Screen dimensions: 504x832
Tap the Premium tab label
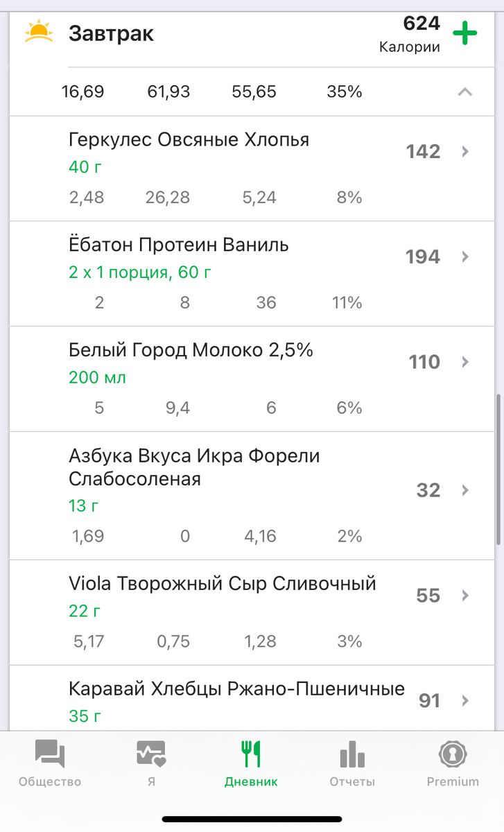click(x=453, y=781)
